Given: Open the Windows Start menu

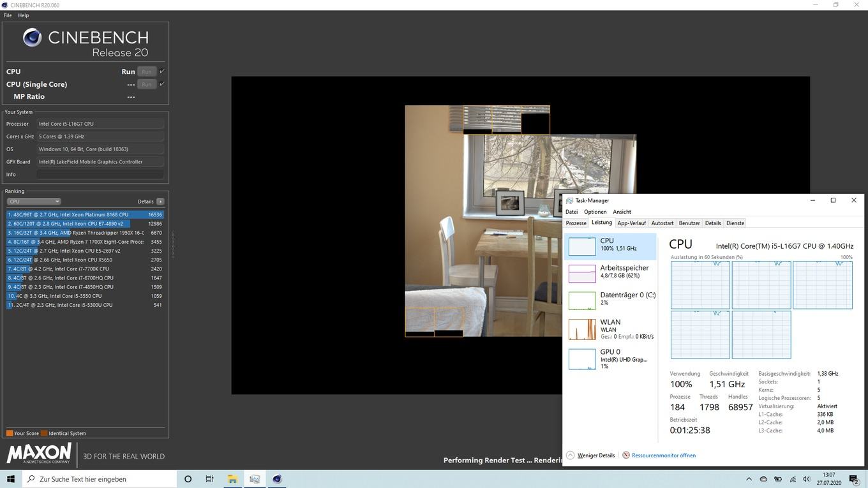Looking at the screenshot, I should [x=11, y=479].
